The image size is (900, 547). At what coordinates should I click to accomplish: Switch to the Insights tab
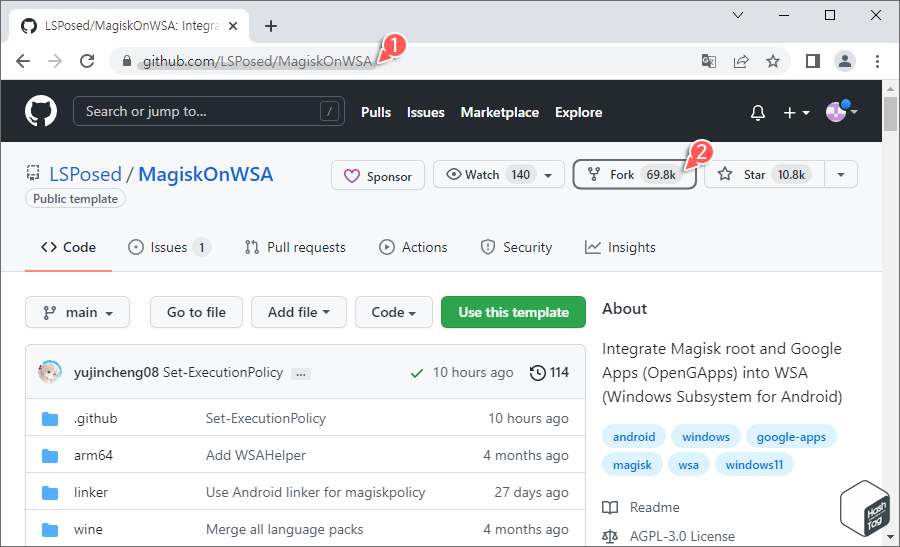(620, 247)
